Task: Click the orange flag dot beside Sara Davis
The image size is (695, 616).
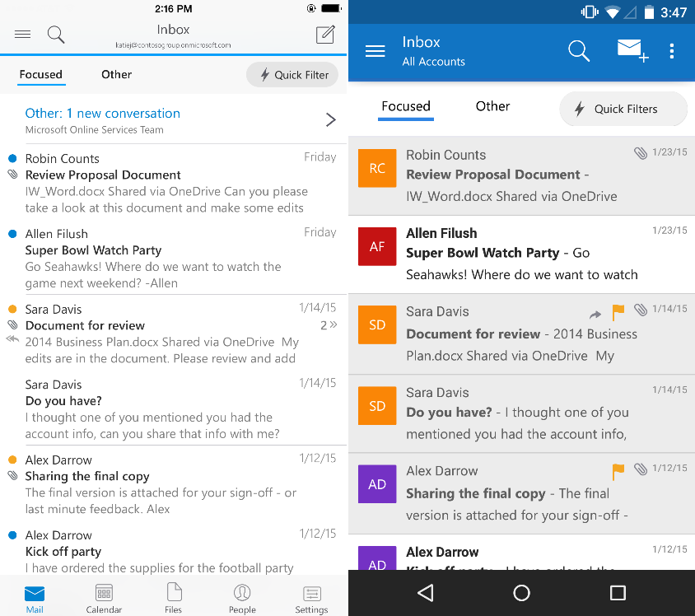Action: (12, 309)
